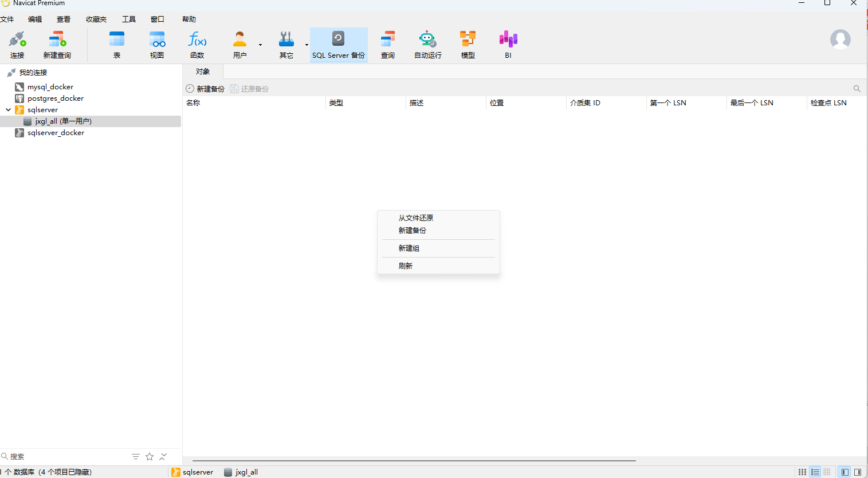The width and height of the screenshot is (868, 478).
Task: Open the 模型 (Model) tool
Action: point(468,44)
